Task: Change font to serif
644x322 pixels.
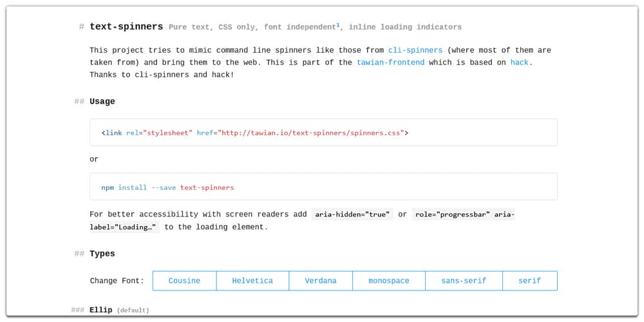Action: 529,281
